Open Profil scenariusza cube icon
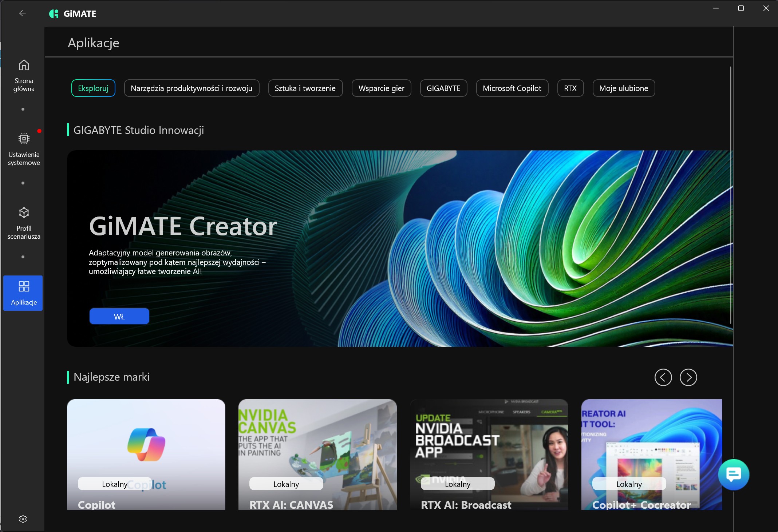Viewport: 778px width, 532px height. pos(24,213)
